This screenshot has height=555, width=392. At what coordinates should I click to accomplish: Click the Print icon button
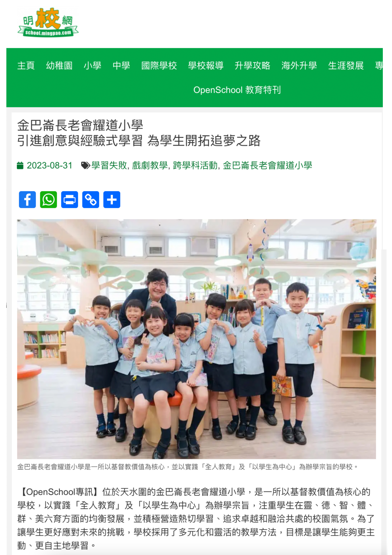pos(70,199)
